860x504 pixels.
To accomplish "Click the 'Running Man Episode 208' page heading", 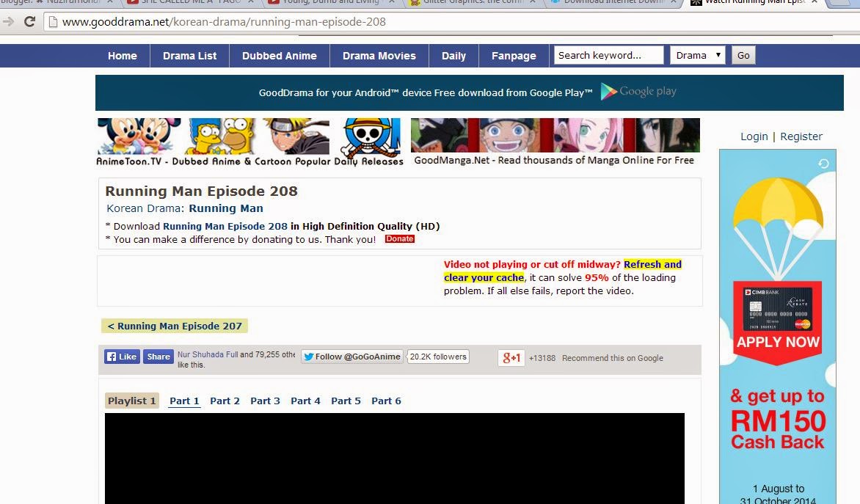I will (x=201, y=191).
